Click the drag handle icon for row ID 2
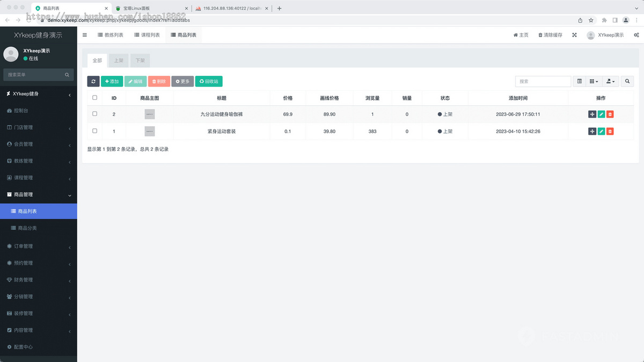 tap(592, 114)
